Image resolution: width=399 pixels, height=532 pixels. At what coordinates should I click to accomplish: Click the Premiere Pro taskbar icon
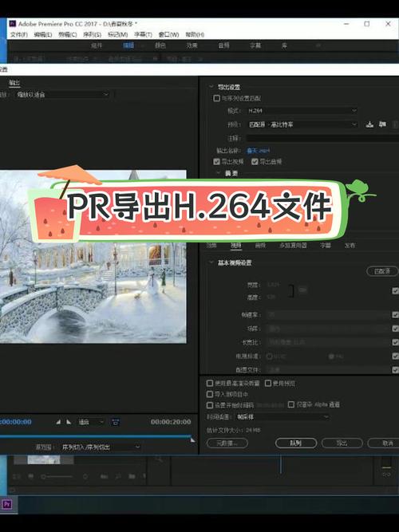7,504
